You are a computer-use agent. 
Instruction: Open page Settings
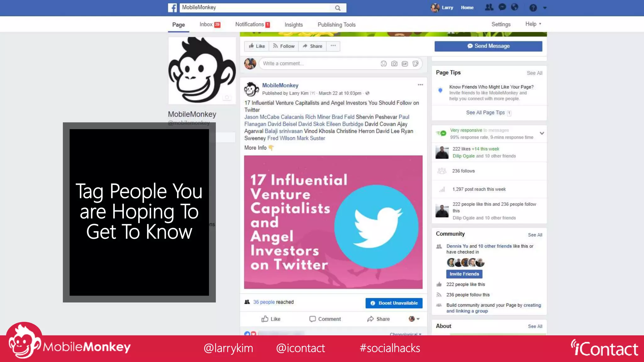tap(501, 24)
